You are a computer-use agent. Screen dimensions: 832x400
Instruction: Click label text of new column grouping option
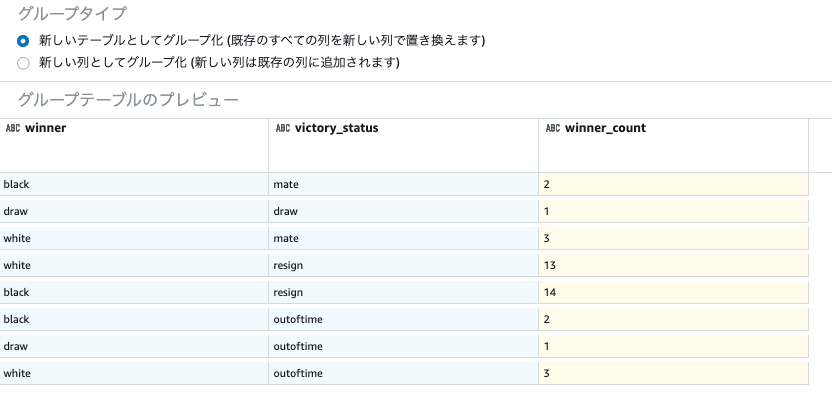click(219, 63)
